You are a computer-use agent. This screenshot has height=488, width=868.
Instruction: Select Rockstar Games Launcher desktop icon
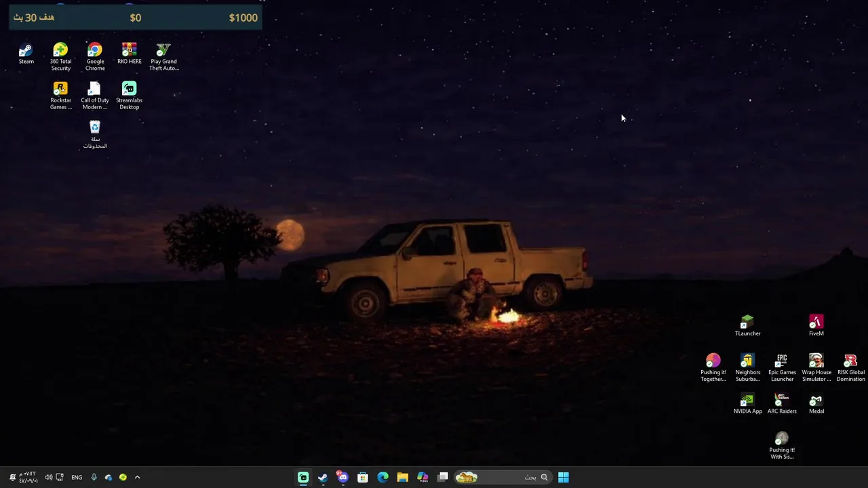(x=60, y=96)
